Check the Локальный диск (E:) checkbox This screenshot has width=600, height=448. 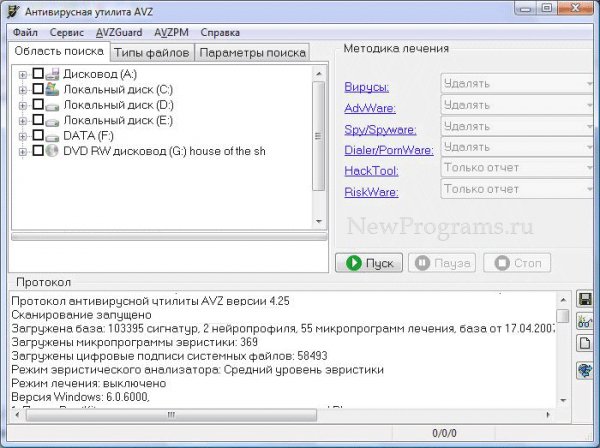click(38, 120)
